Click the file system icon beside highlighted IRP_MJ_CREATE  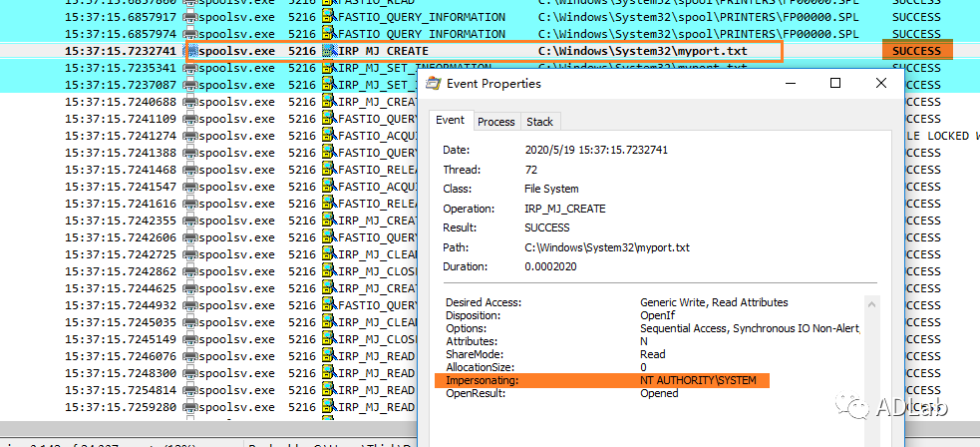[328, 51]
